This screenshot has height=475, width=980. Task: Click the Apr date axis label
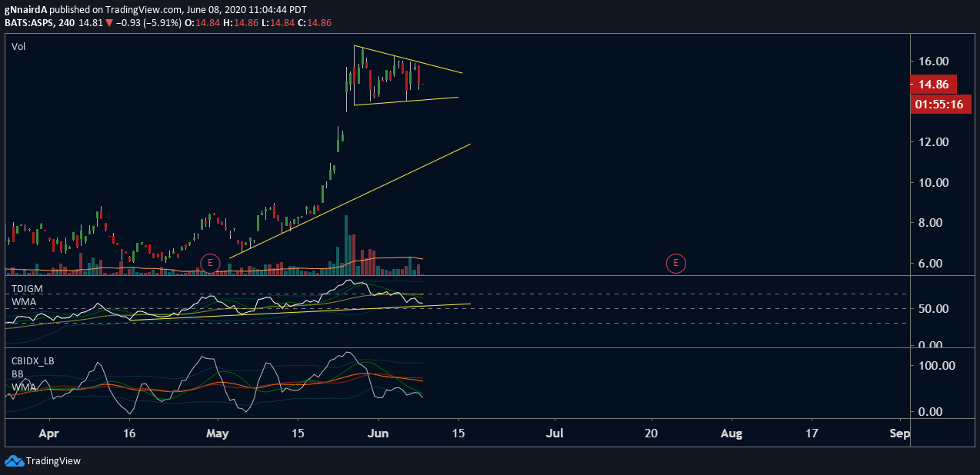coord(48,433)
